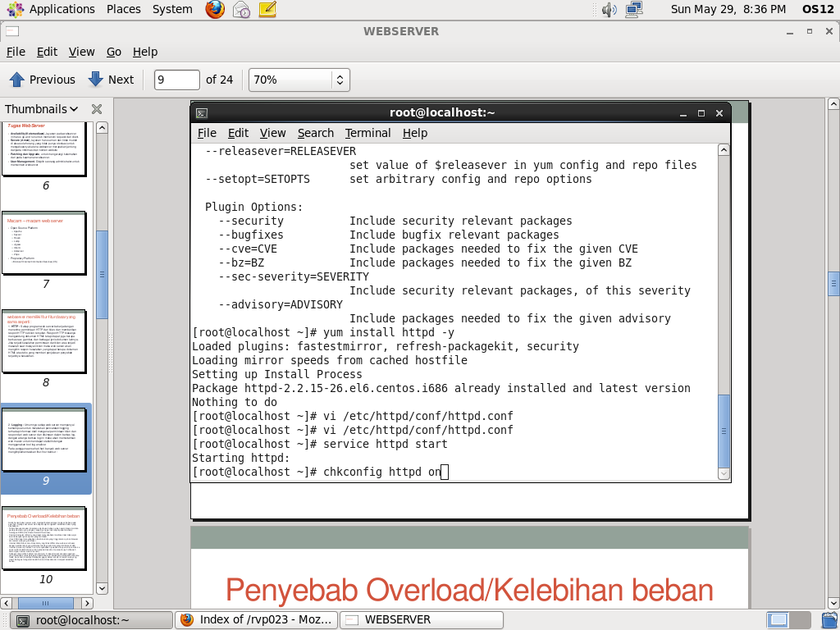The width and height of the screenshot is (840, 630).
Task: Click the WEBSERVER window menu icon
Action: (11, 32)
